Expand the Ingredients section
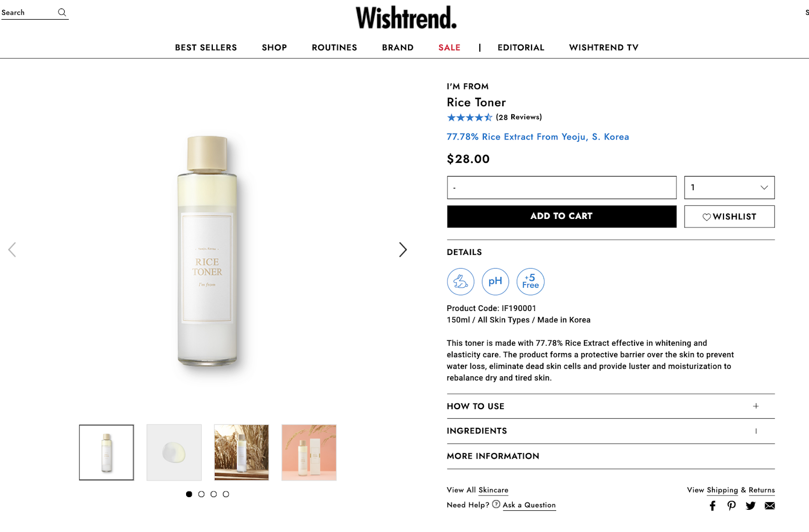Image resolution: width=809 pixels, height=532 pixels. [x=611, y=431]
